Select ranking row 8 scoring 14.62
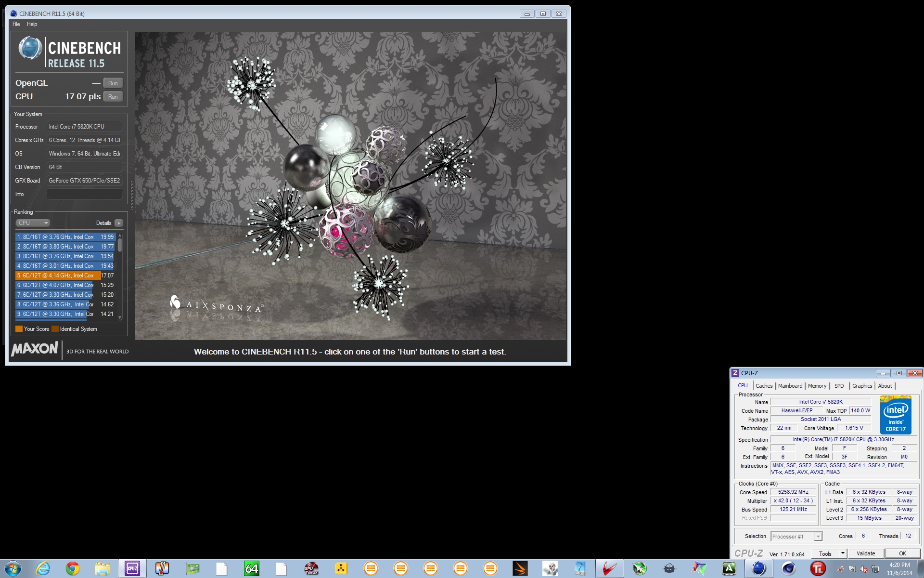Screen dimensions: 924x578 tap(65, 304)
